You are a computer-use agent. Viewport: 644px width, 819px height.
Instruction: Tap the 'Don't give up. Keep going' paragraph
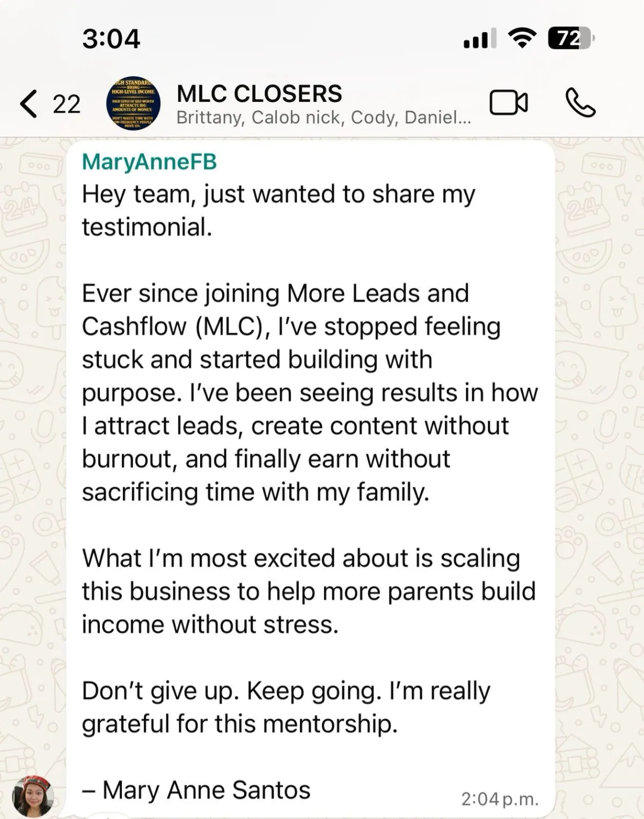click(286, 707)
